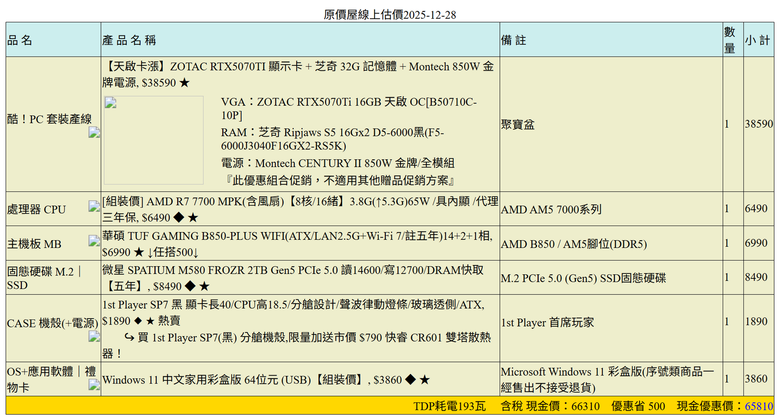Click the 小計 column header
This screenshot has width=780, height=417.
758,40
